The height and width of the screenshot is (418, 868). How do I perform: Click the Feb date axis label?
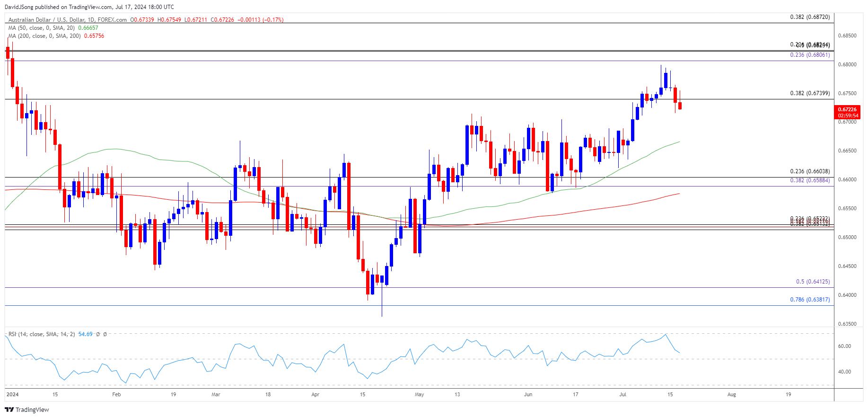point(116,394)
